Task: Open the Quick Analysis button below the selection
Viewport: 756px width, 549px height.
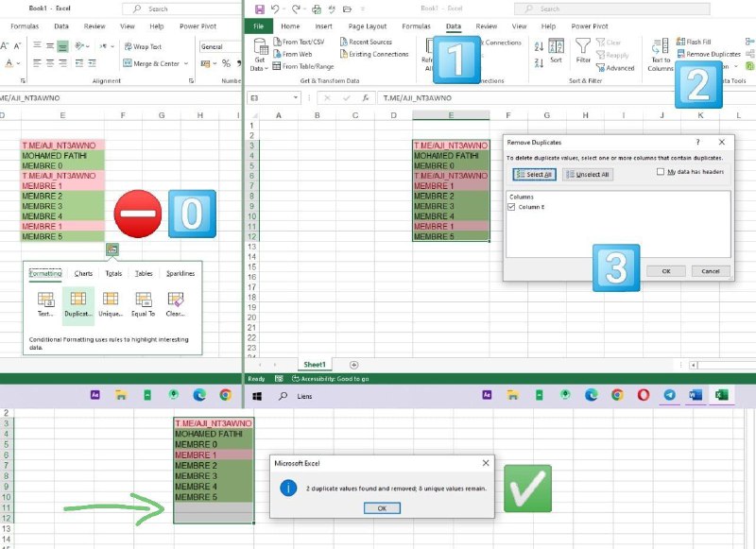Action: coord(112,249)
